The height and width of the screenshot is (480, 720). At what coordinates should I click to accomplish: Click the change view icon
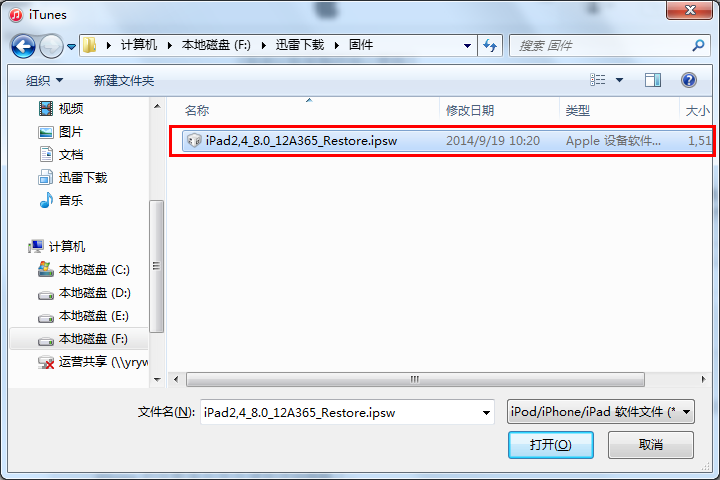[x=597, y=80]
